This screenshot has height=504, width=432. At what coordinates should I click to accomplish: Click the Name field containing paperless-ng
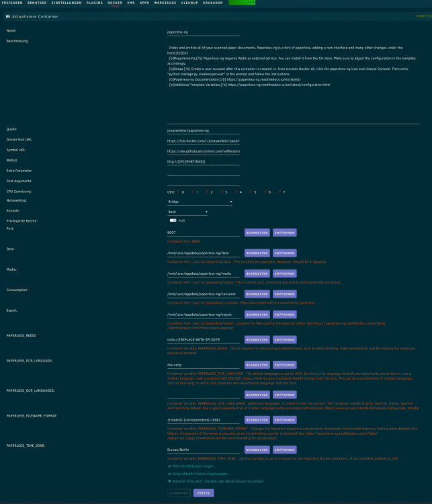tap(204, 32)
